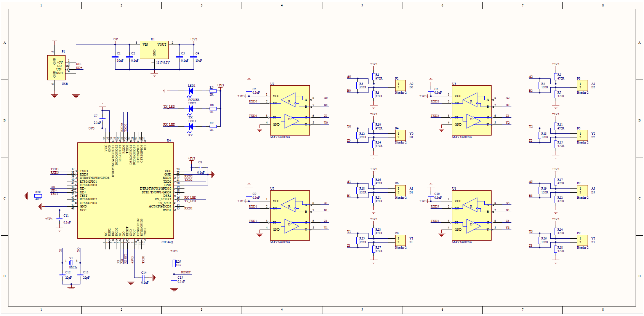Click the LED1 POWER diode symbol
The height and width of the screenshot is (316, 644).
(x=191, y=91)
